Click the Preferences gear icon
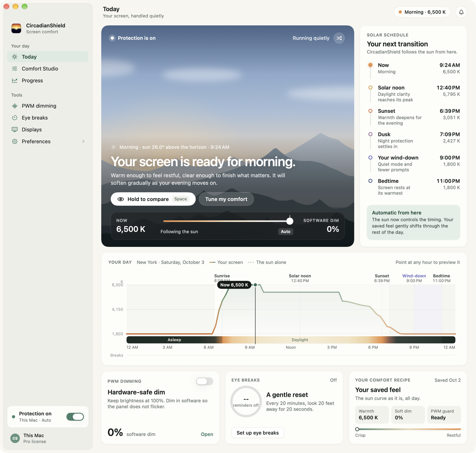 tap(15, 142)
